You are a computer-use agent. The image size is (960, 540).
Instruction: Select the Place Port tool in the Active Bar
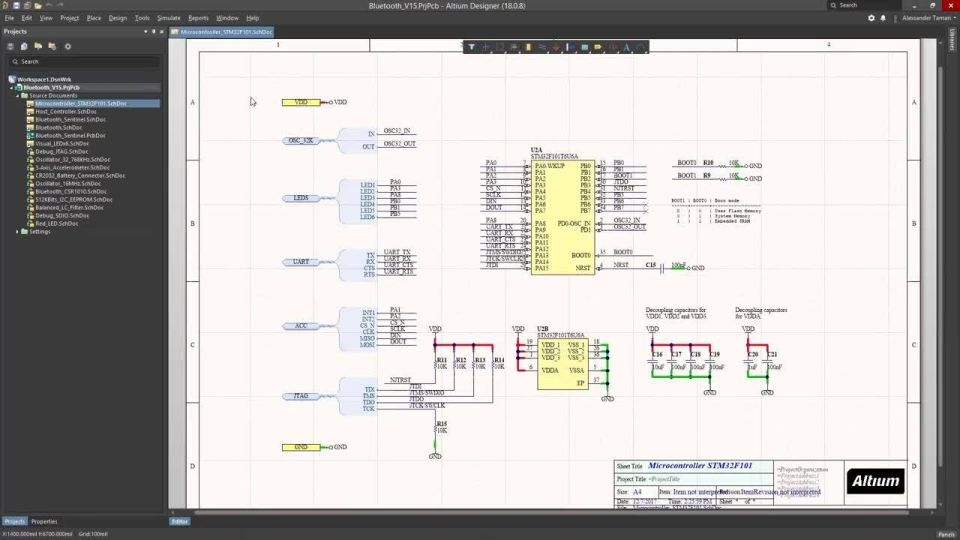(598, 47)
